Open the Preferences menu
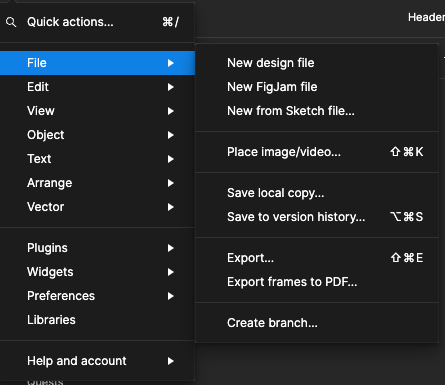Screen dimensions: 445x385 [97, 296]
